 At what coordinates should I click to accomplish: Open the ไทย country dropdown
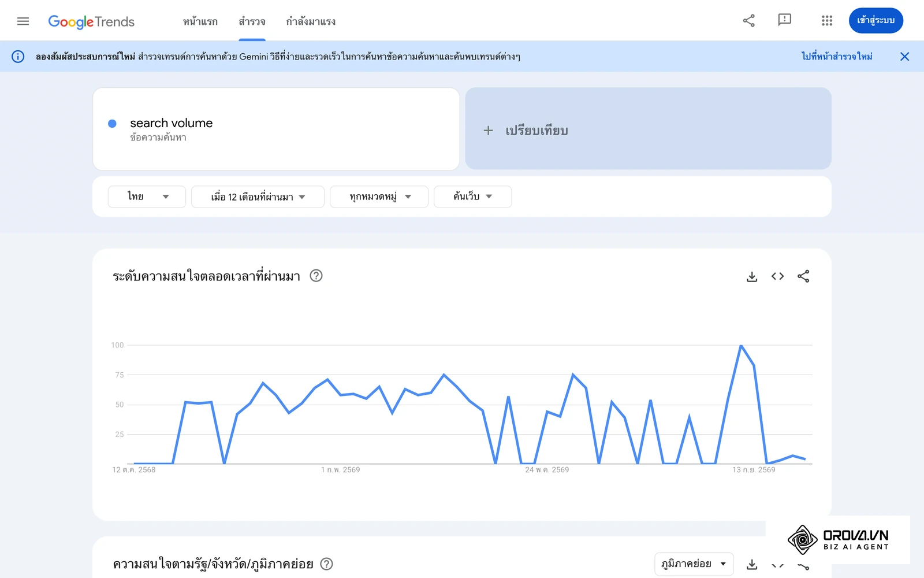147,197
